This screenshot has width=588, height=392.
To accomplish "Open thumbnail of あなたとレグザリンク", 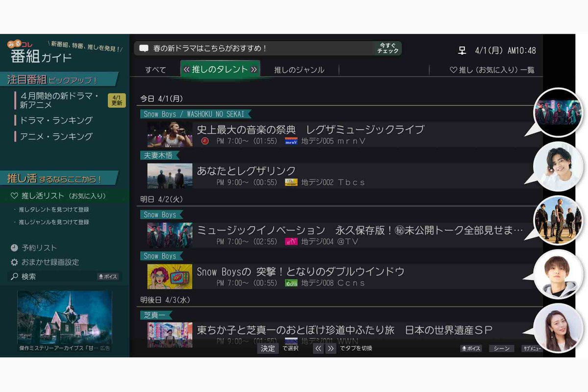I will [170, 176].
